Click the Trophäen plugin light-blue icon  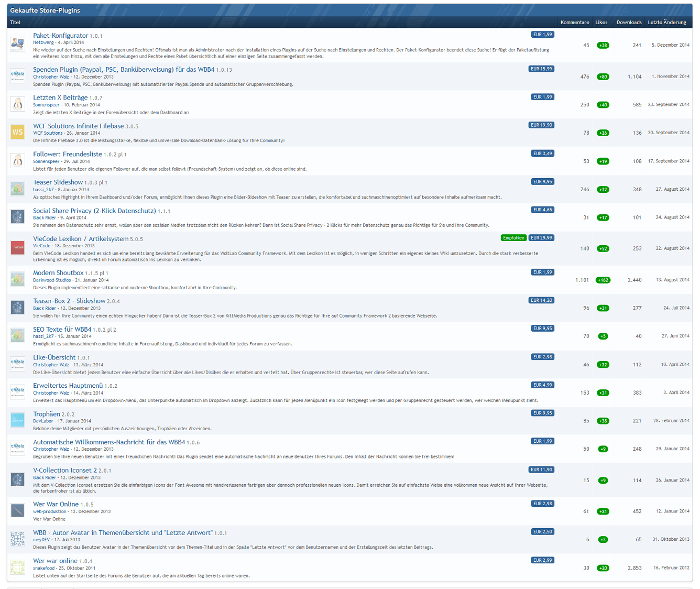(18, 420)
